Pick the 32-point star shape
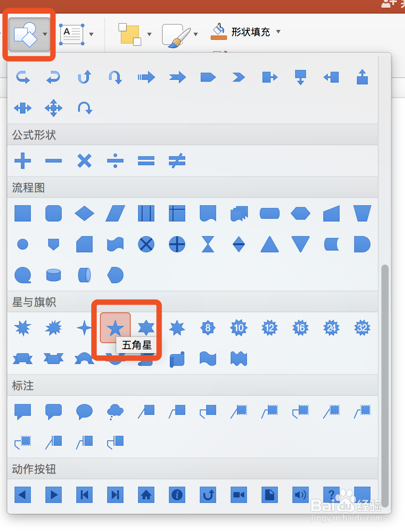The width and height of the screenshot is (405, 532). [x=362, y=327]
